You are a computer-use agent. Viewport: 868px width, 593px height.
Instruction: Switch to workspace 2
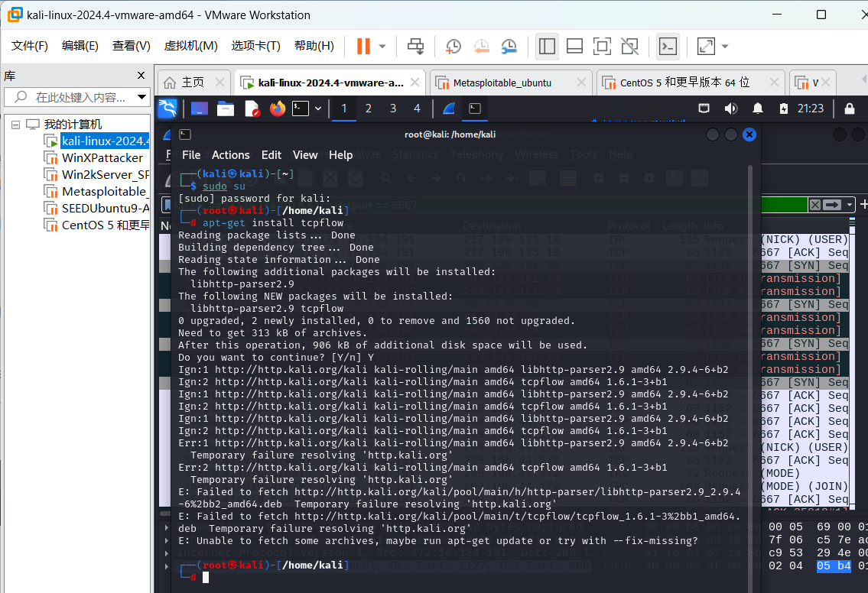click(x=368, y=109)
